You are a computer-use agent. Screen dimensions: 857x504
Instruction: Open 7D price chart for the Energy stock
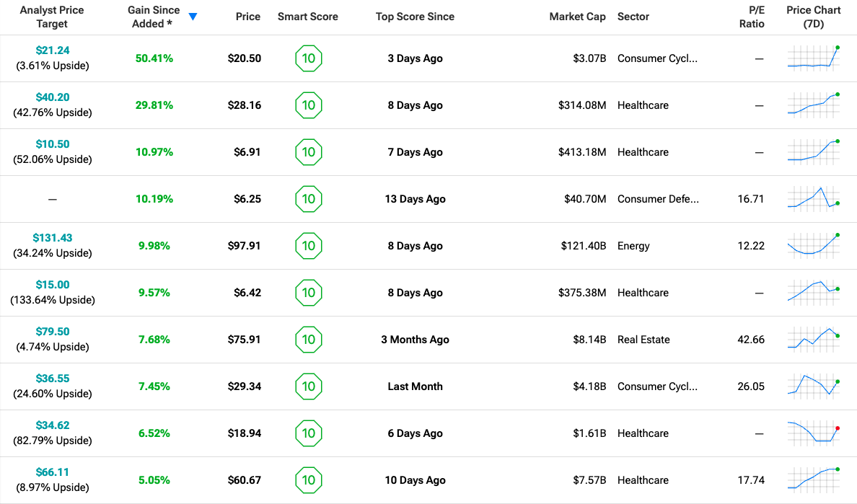point(813,245)
